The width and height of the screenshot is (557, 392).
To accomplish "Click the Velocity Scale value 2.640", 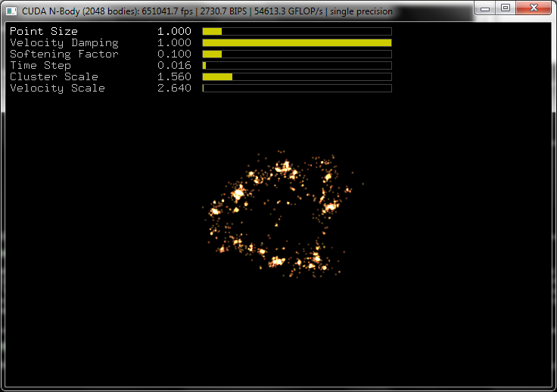I will pos(174,89).
